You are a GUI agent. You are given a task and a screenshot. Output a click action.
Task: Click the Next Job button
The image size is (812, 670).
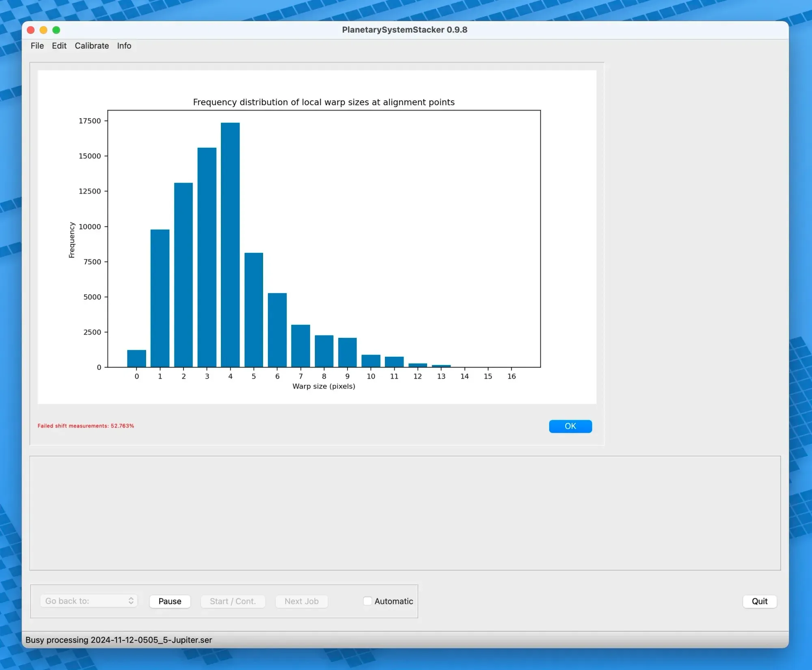[x=301, y=601]
